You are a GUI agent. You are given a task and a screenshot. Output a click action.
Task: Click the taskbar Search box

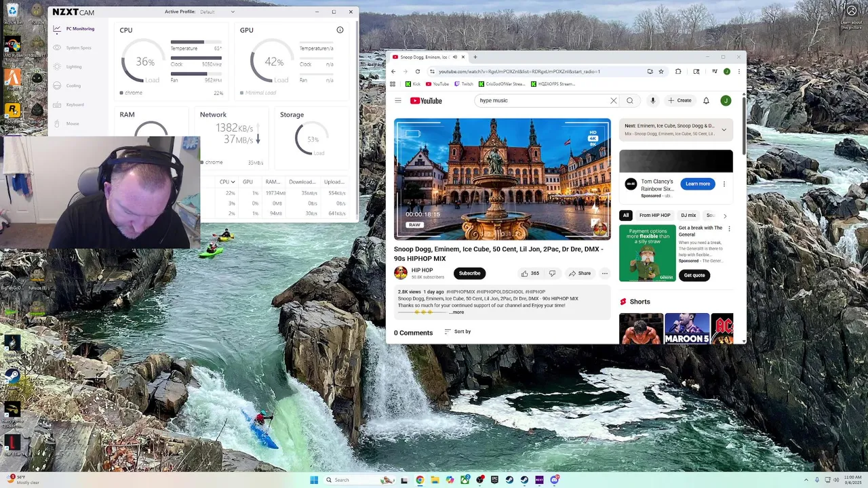tap(359, 480)
